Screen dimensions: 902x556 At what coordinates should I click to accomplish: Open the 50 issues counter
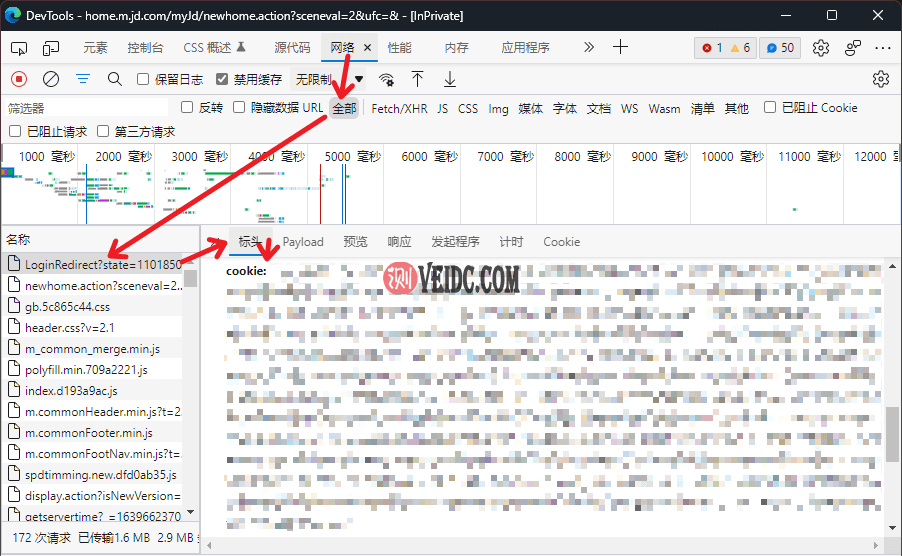click(x=780, y=48)
